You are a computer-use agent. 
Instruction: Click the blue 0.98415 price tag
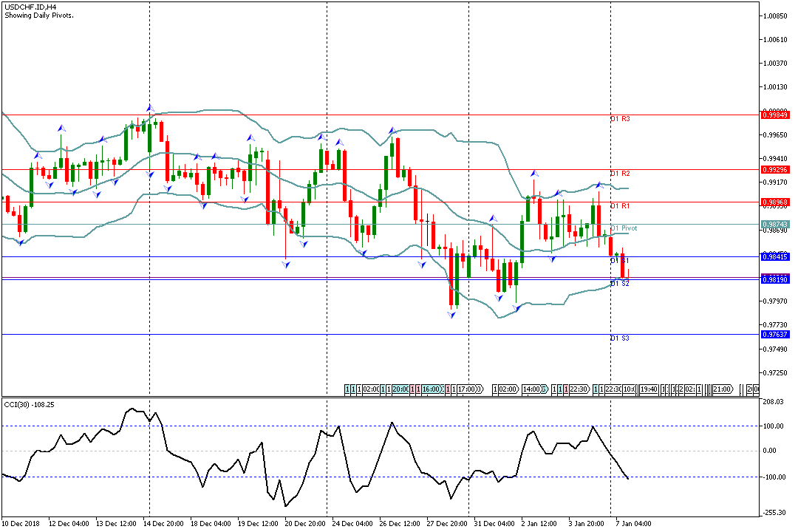[x=775, y=256]
